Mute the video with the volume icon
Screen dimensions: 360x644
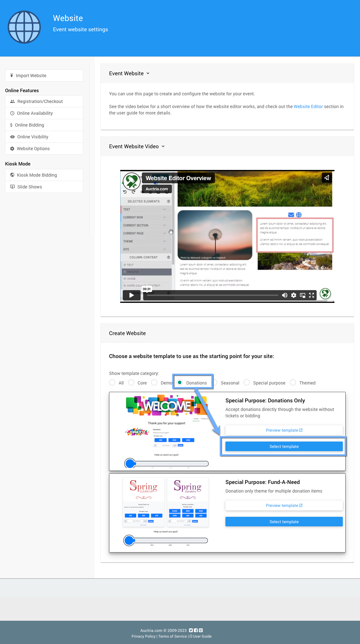tap(284, 295)
